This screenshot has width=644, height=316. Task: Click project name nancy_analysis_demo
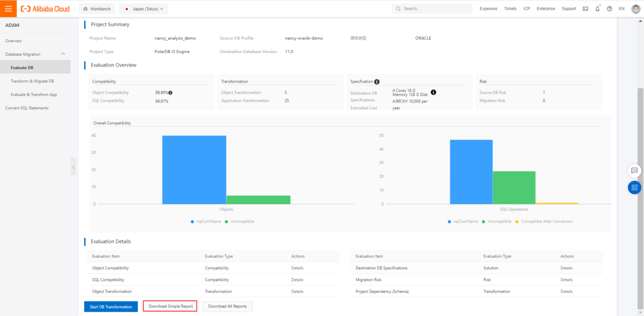click(x=175, y=38)
